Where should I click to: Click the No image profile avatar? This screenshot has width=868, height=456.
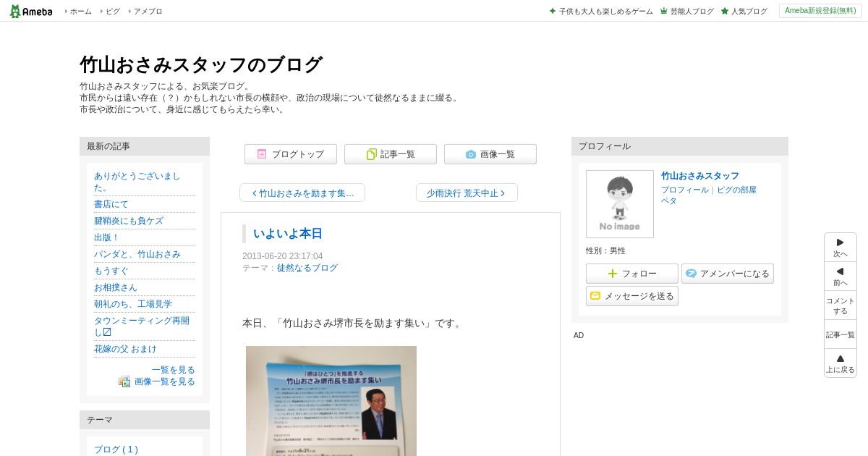(x=620, y=204)
